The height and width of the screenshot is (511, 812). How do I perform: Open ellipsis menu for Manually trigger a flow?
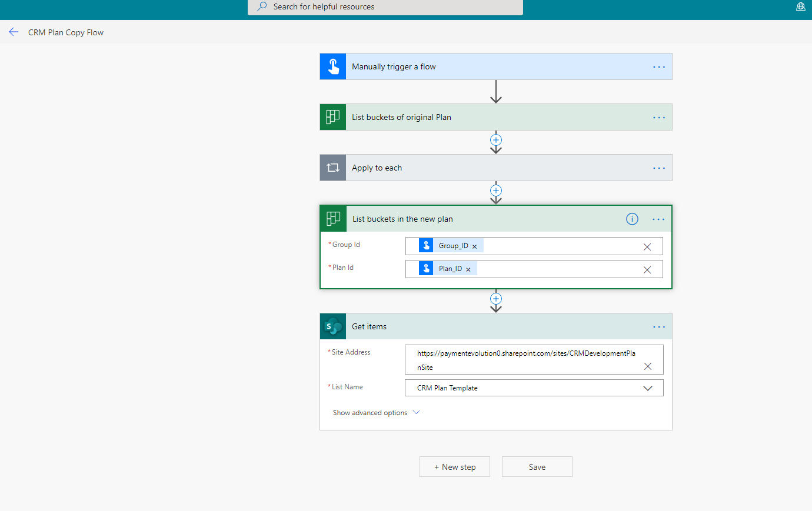click(658, 67)
